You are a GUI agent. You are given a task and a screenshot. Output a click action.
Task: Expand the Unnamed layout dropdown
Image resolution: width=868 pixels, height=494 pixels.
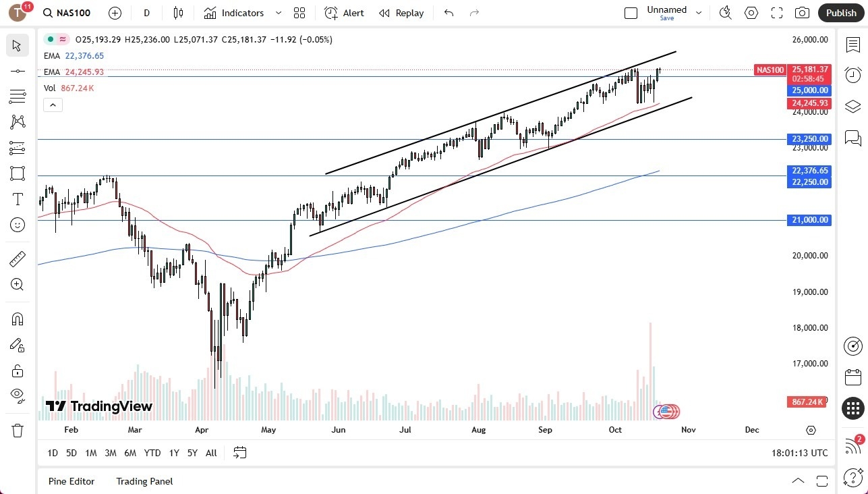tap(699, 11)
